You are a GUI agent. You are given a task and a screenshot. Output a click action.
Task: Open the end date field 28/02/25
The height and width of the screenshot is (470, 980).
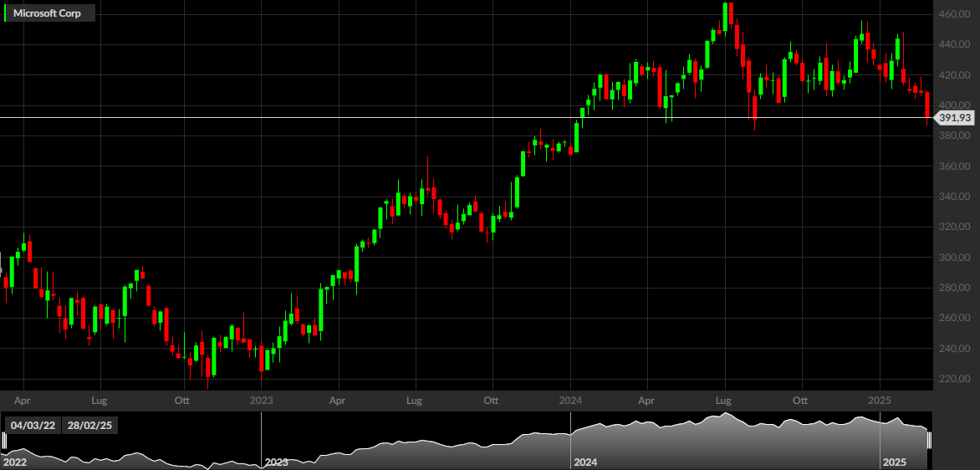[x=89, y=426]
